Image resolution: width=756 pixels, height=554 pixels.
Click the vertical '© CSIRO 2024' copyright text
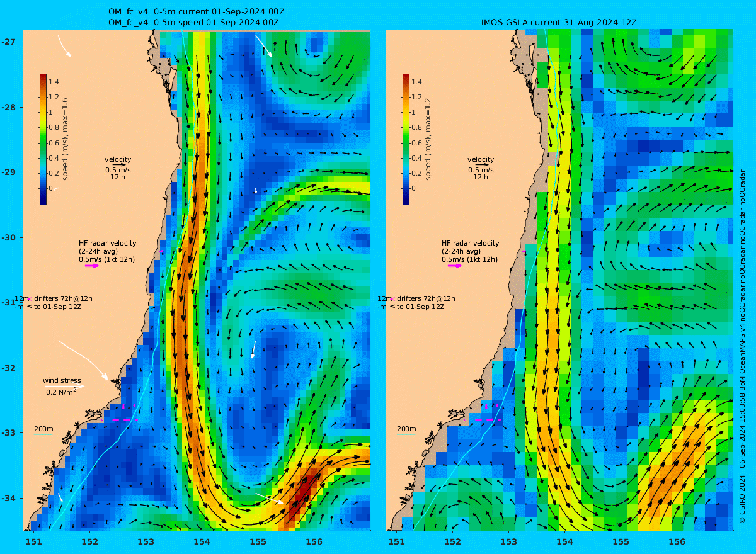click(x=742, y=500)
